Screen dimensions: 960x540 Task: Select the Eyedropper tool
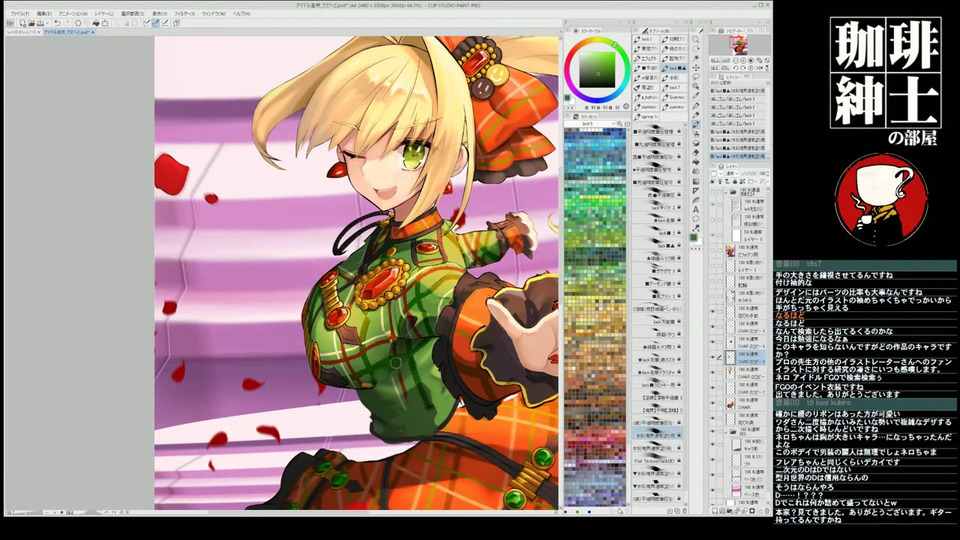[696, 95]
